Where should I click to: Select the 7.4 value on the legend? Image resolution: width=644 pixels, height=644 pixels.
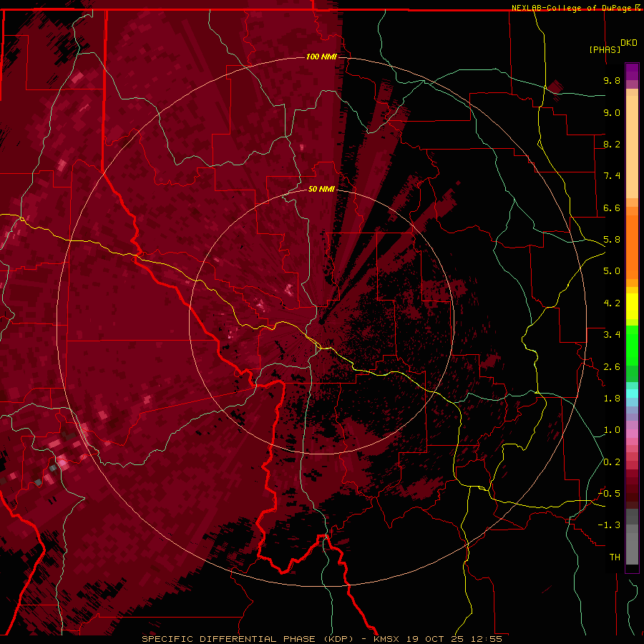click(x=612, y=176)
